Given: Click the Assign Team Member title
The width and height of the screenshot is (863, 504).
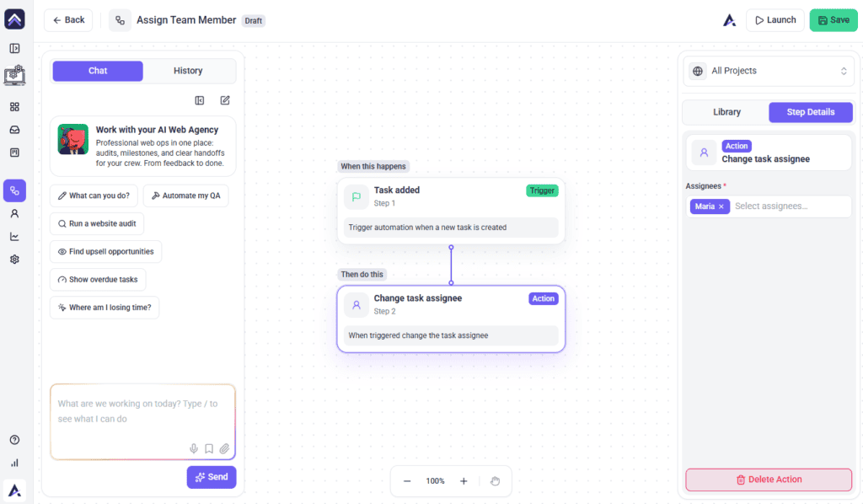Looking at the screenshot, I should tap(186, 20).
